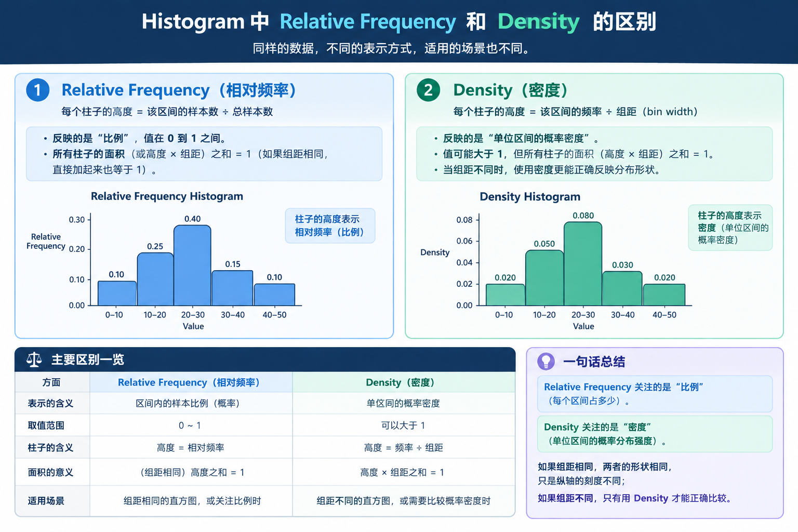Screen dimensions: 798x532
Task: Select the subtitle starting with 同样的数据
Action: pyautogui.click(x=393, y=49)
